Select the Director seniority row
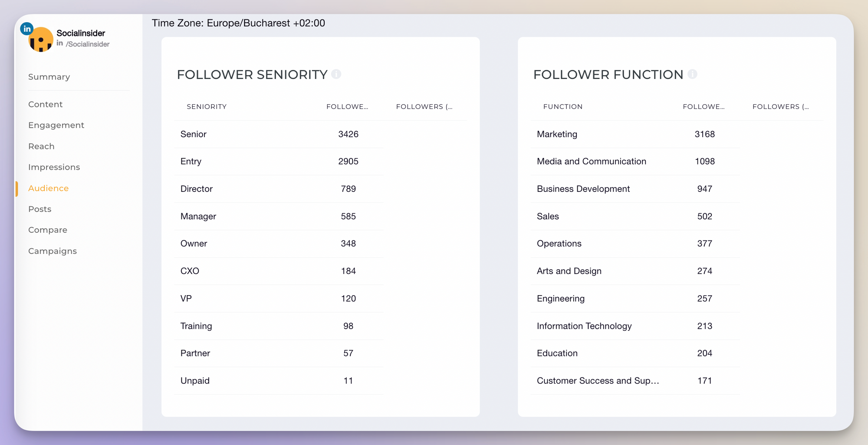 tap(279, 189)
